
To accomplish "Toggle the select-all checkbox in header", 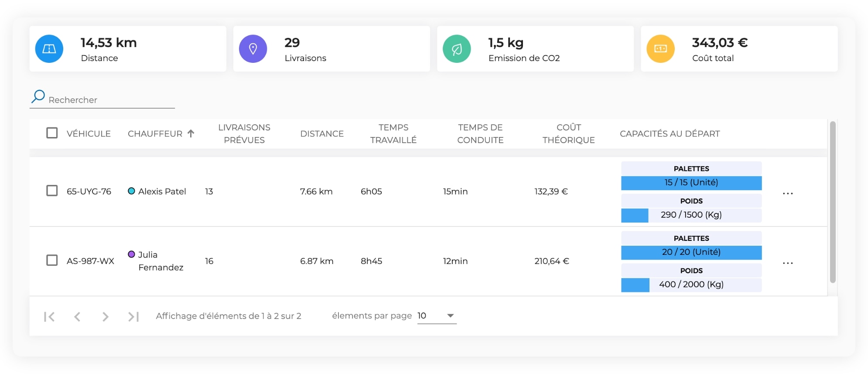I will pyautogui.click(x=52, y=133).
